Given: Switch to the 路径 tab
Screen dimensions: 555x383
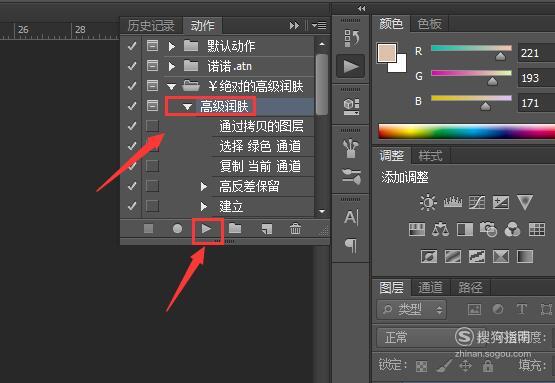Looking at the screenshot, I should (470, 287).
